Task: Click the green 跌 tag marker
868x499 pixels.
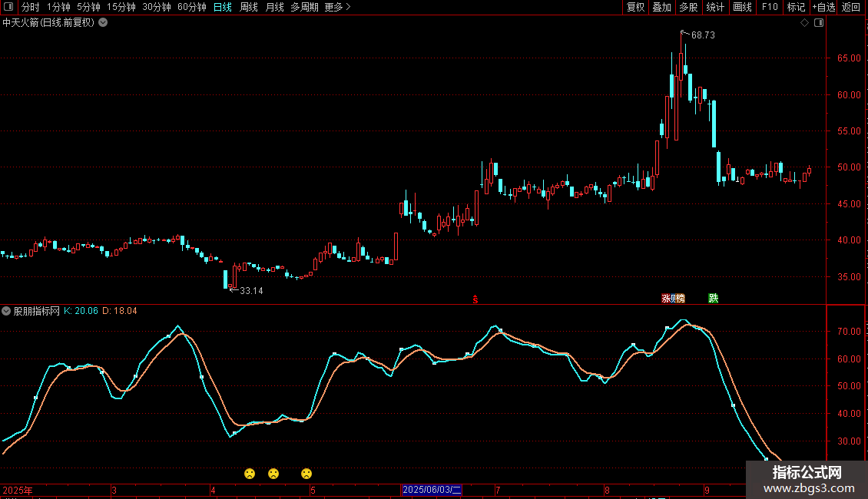Action: pyautogui.click(x=713, y=298)
